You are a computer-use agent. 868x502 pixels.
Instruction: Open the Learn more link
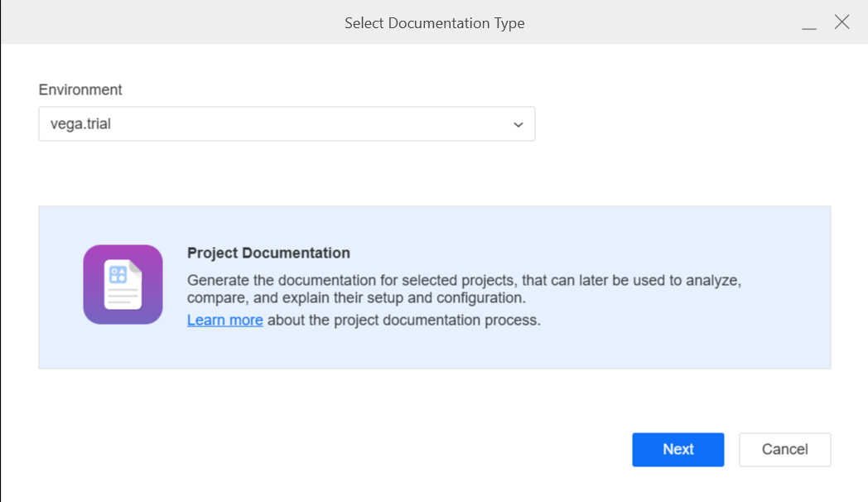[224, 320]
